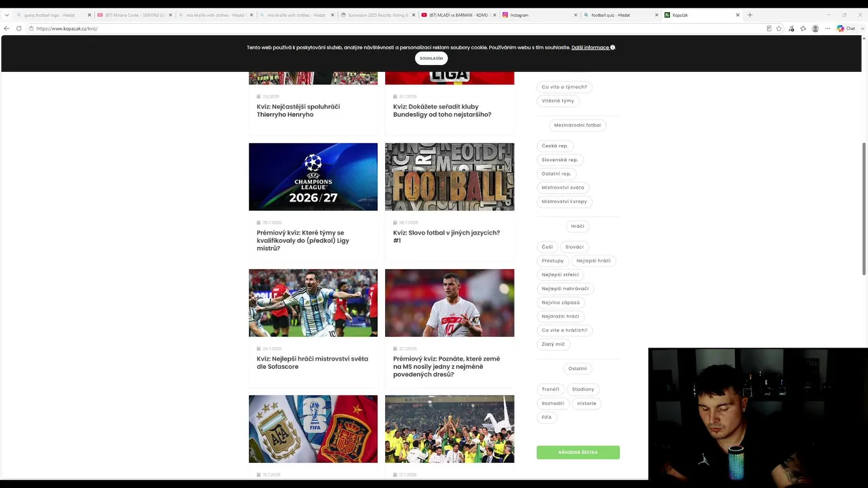Viewport: 868px width, 488px height.
Task: Filter by 'Slovenská rep.' tag
Action: coord(560,160)
